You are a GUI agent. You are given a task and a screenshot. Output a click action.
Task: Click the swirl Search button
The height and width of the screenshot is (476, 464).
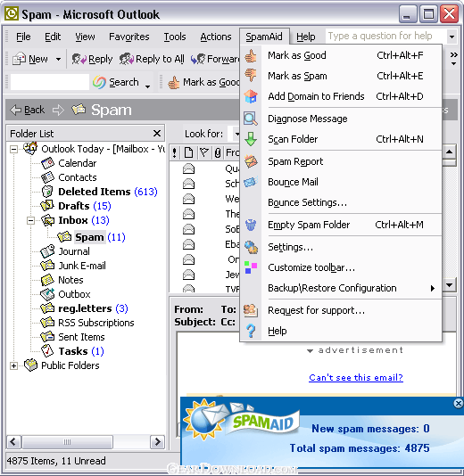point(116,82)
